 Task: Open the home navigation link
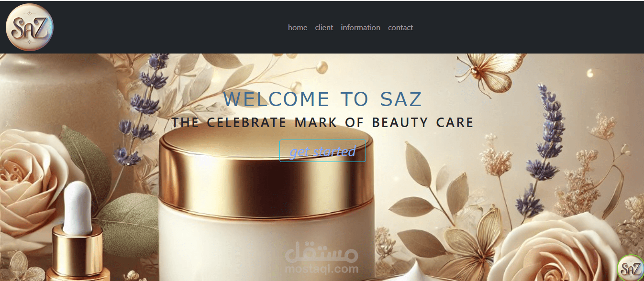click(x=298, y=28)
